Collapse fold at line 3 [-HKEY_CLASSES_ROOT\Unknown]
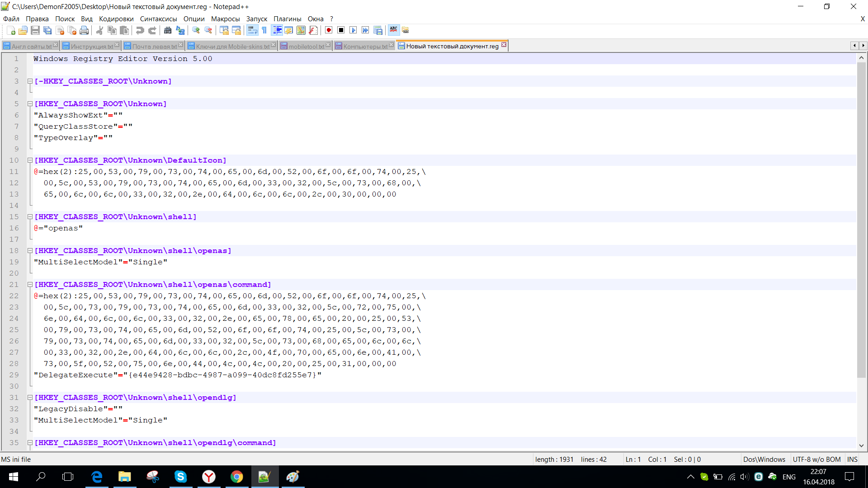 pyautogui.click(x=30, y=81)
